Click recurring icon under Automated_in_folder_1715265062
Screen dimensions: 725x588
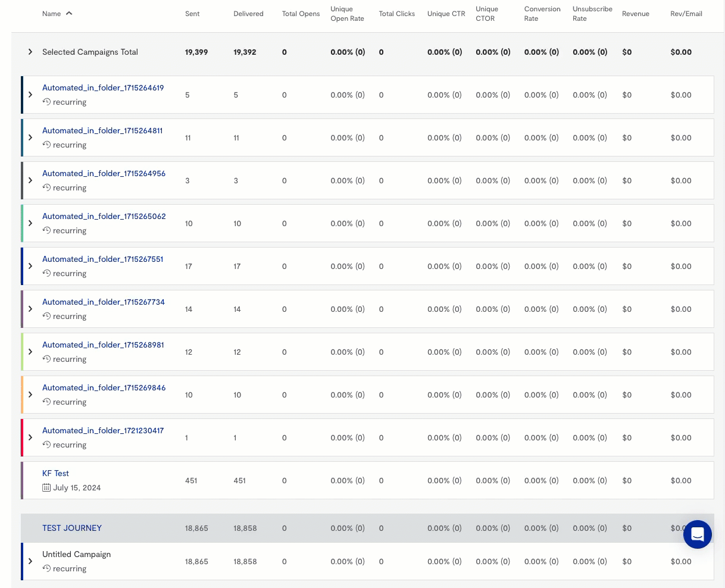(46, 230)
